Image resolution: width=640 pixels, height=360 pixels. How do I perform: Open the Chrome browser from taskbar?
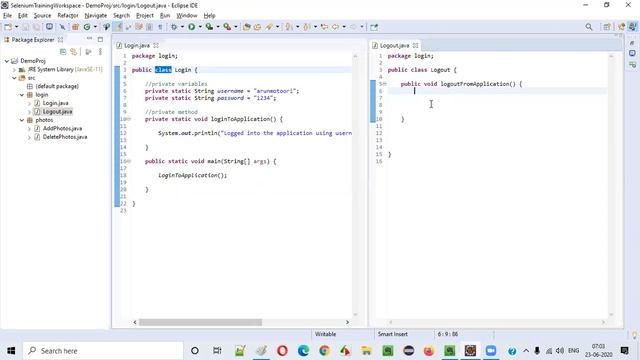tap(324, 351)
